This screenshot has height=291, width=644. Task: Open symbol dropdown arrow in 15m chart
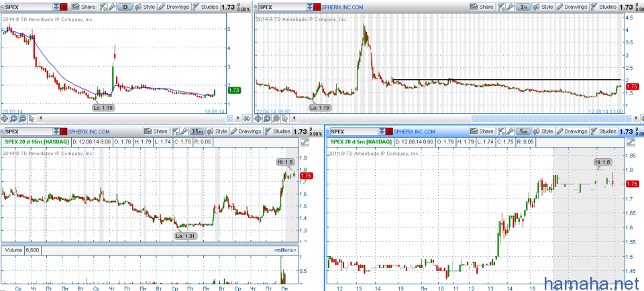click(56, 131)
